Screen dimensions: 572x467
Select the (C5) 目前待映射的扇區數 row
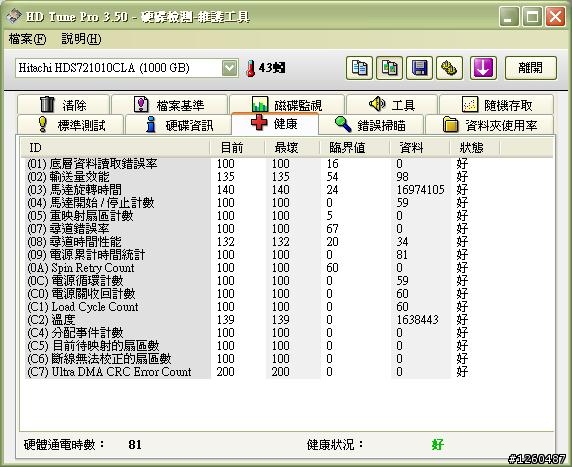(248, 346)
